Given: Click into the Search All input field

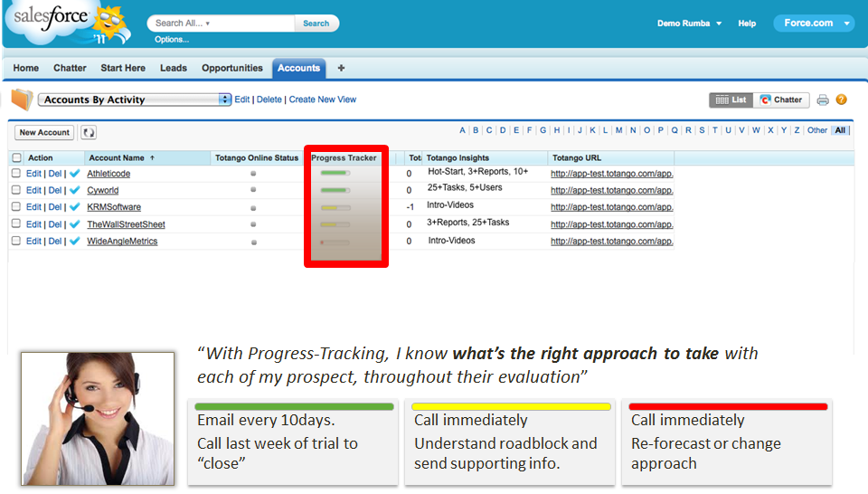Looking at the screenshot, I should pos(222,24).
